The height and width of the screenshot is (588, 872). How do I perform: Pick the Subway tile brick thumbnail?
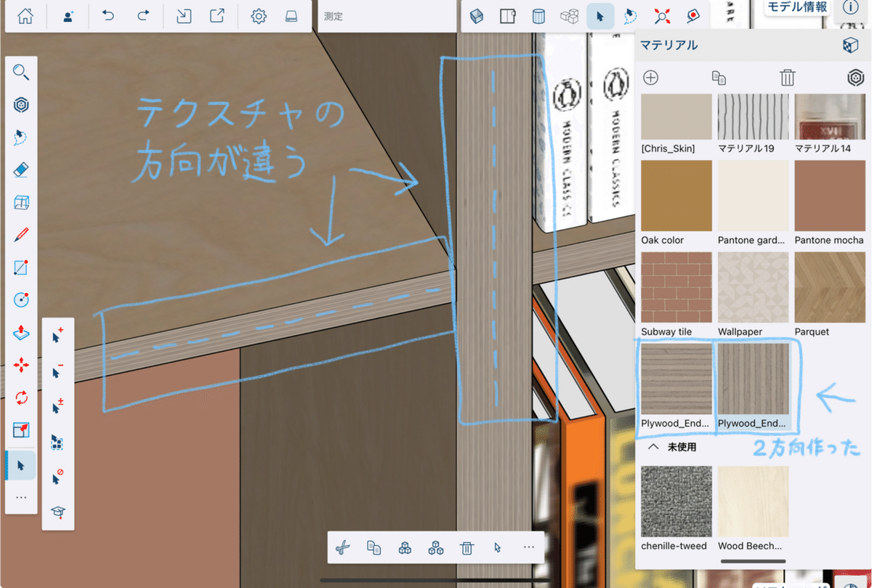click(x=677, y=287)
